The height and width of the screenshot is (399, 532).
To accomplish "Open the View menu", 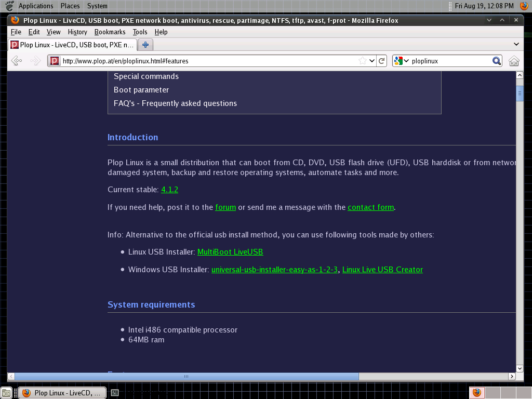I will (x=54, y=32).
